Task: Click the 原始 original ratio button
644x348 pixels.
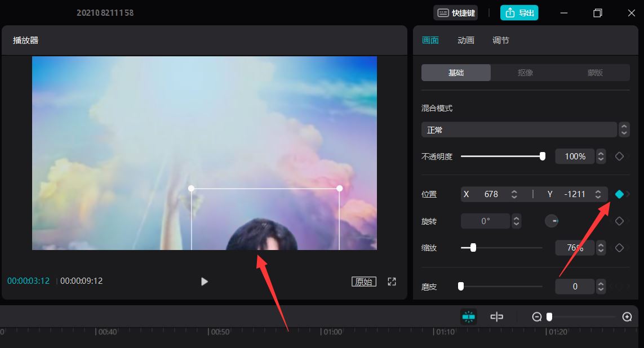Action: pyautogui.click(x=364, y=282)
